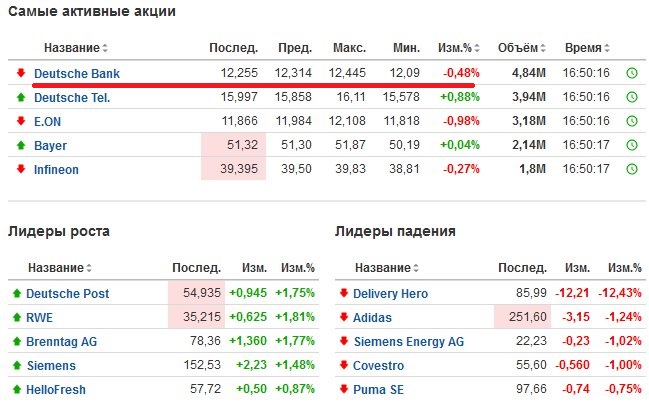
Task: Open the Siemens Energy AG stock link
Action: (409, 342)
